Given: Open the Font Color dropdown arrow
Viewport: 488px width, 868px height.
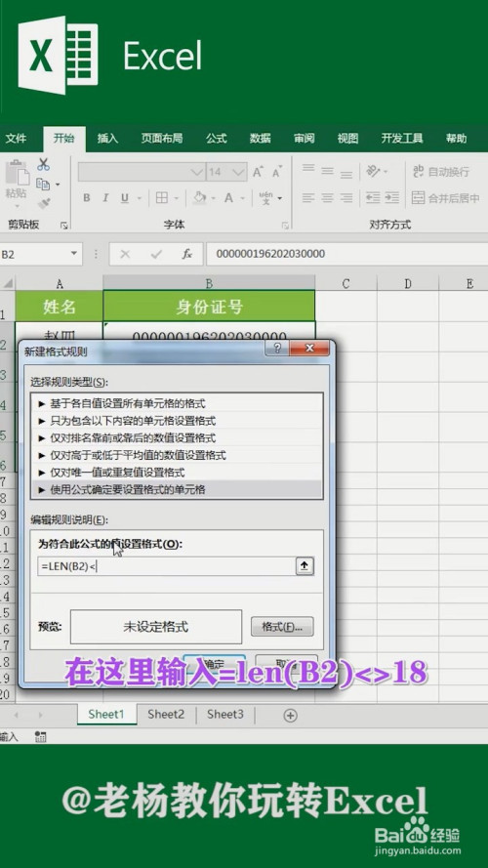Looking at the screenshot, I should tap(242, 198).
